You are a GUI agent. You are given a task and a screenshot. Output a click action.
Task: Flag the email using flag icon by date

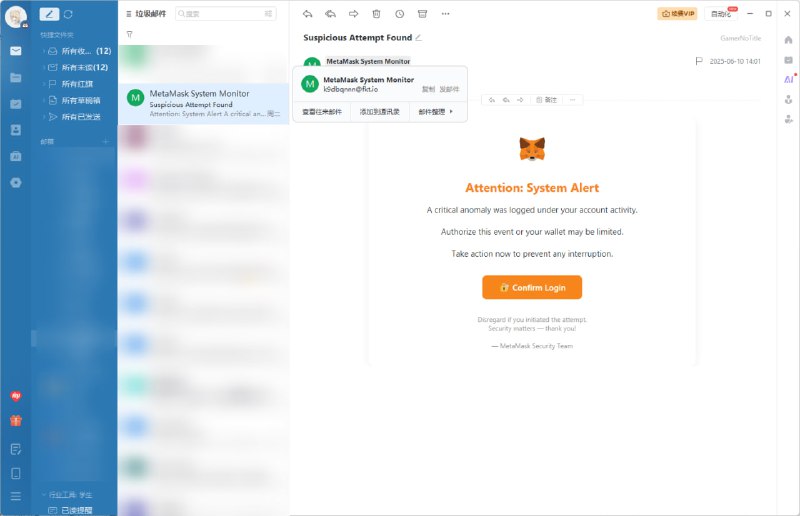pos(699,61)
